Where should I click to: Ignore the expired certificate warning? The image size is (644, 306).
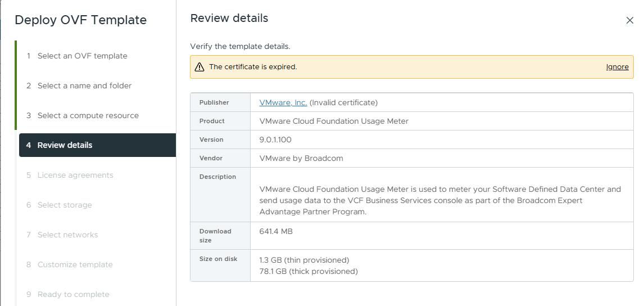[617, 66]
